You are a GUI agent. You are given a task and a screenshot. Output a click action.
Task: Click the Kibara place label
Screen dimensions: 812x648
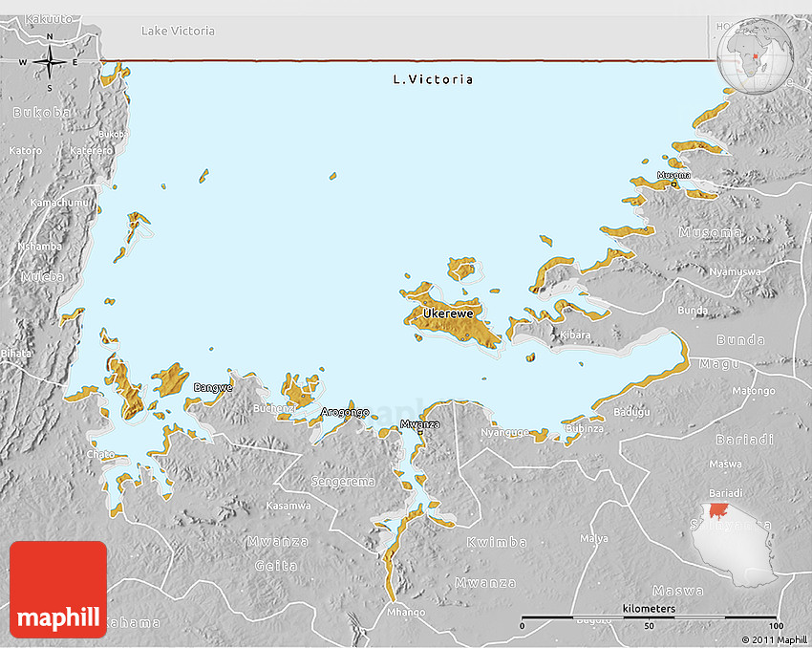point(575,335)
